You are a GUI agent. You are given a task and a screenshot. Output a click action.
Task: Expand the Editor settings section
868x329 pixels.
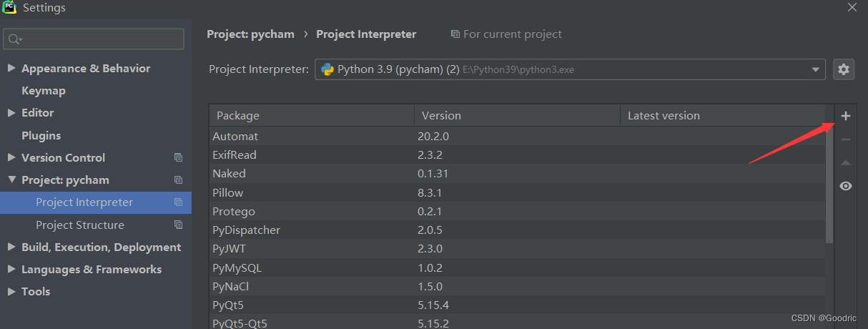[11, 113]
